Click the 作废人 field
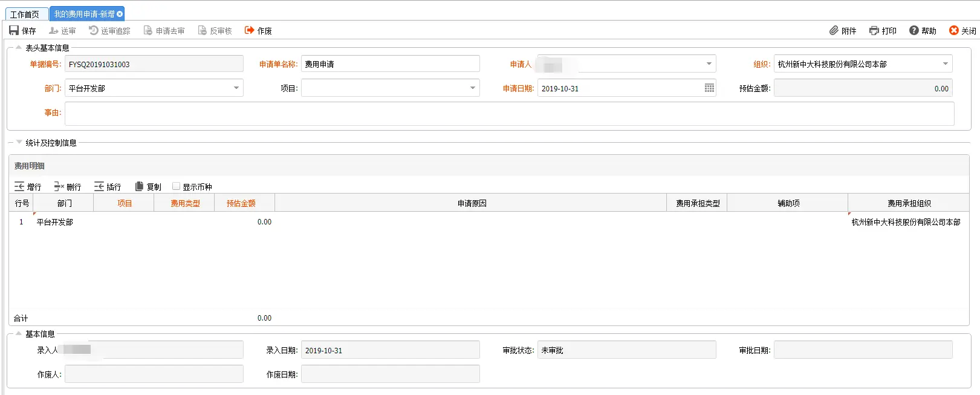Image resolution: width=980 pixels, height=395 pixels. click(154, 374)
